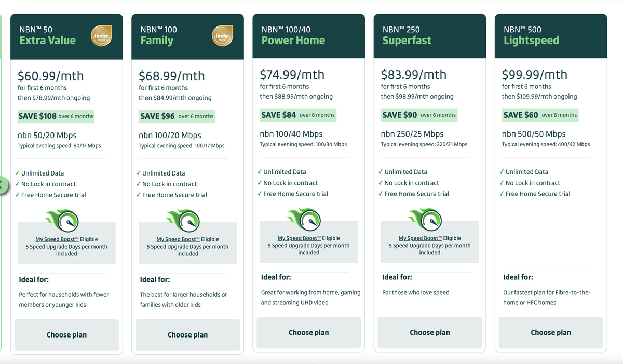Click the Finder Awards badge on NBN 50 card
Screen dimensions: 623x364
(101, 36)
